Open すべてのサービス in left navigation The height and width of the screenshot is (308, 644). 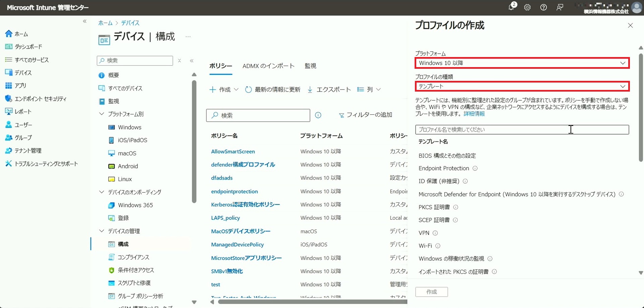coord(27,60)
